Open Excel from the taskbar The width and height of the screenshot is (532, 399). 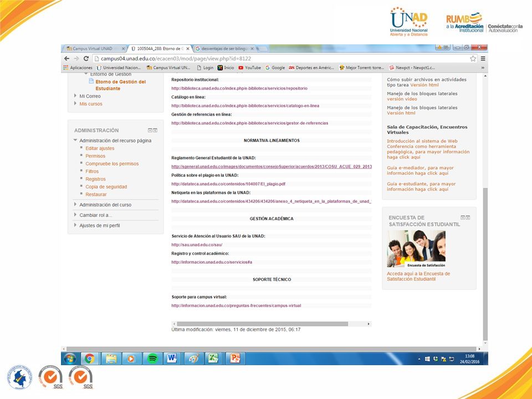click(213, 359)
